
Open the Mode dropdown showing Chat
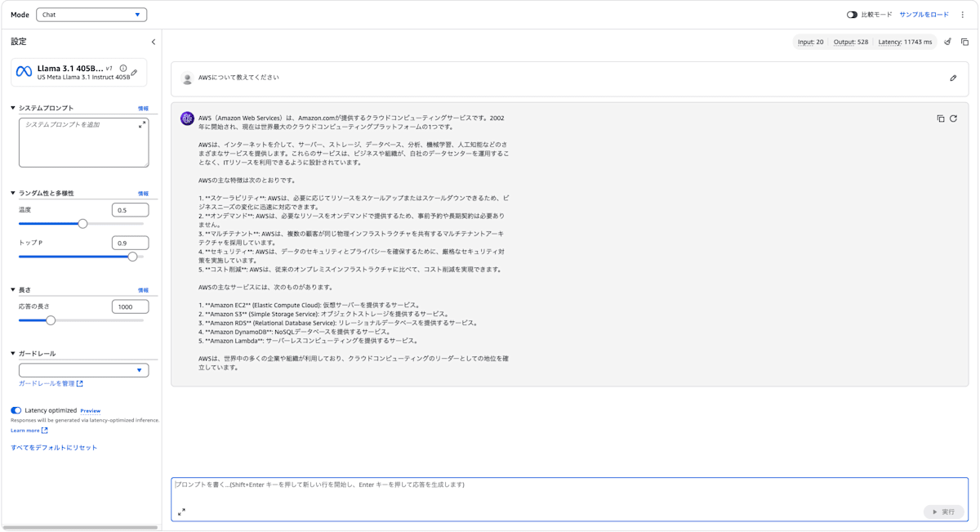91,15
